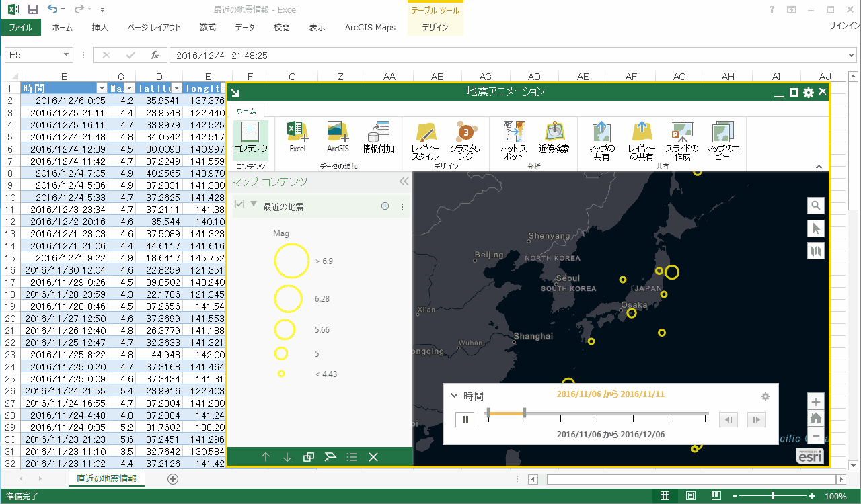Open time slider settings gear

coord(765,396)
